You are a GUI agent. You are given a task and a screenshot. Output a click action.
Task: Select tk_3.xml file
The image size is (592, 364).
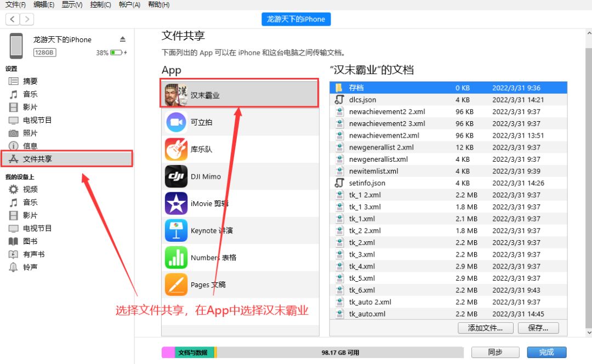point(448,254)
